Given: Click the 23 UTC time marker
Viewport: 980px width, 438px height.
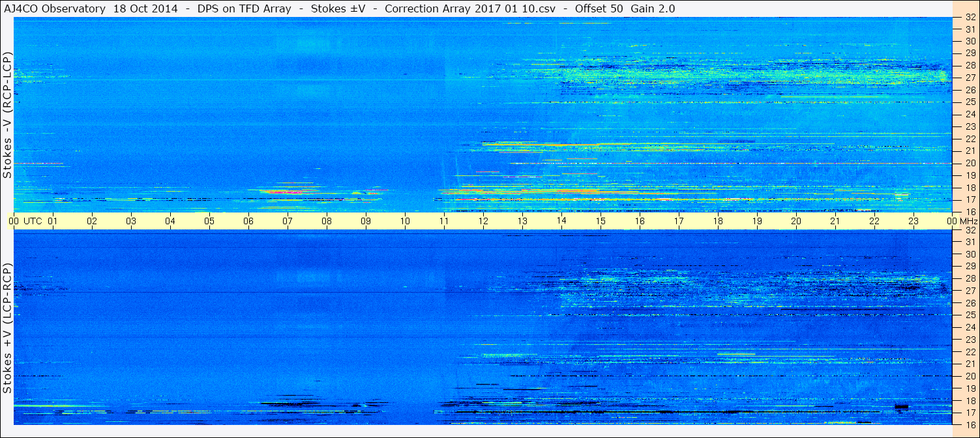Looking at the screenshot, I should tap(913, 222).
